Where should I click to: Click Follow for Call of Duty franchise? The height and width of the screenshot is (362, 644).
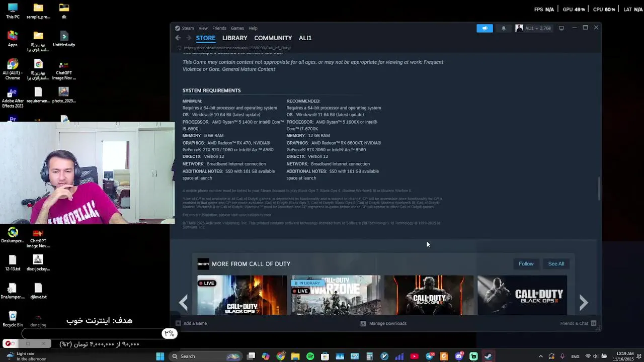coord(526,264)
